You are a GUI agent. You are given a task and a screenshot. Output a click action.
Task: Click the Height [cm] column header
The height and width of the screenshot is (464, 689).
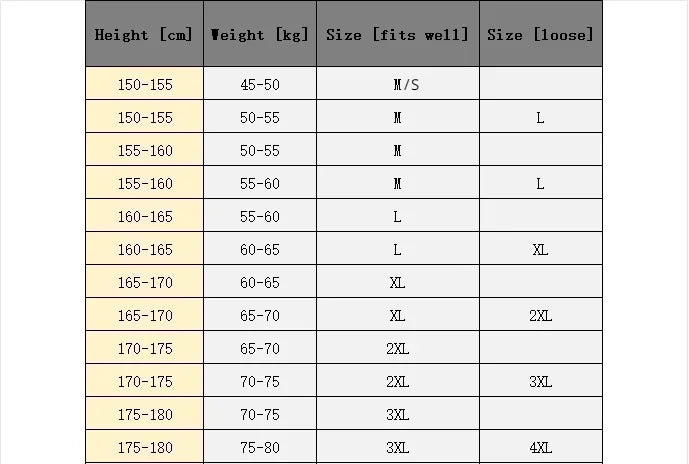coord(145,34)
